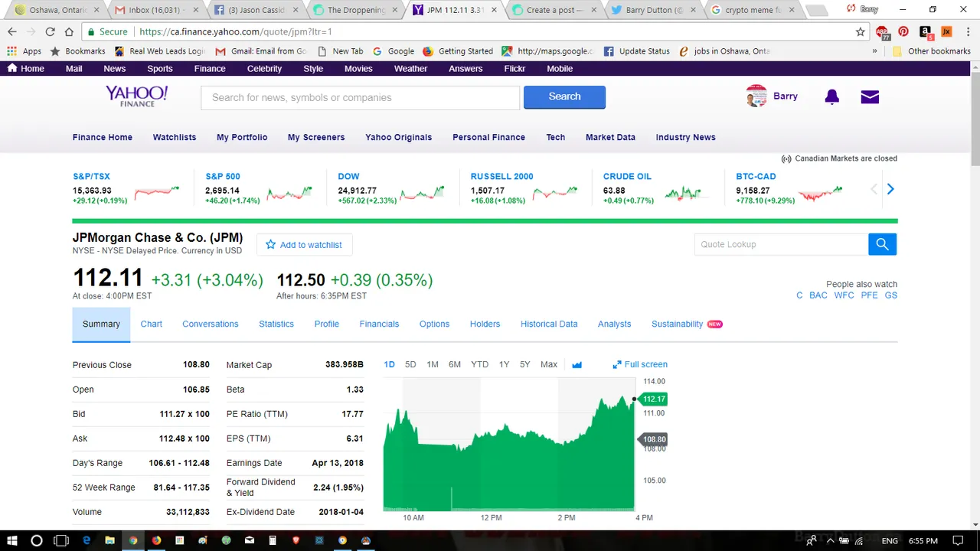The width and height of the screenshot is (980, 551).
Task: Expand hidden bookmarks bar overflow chevron
Action: 874,51
